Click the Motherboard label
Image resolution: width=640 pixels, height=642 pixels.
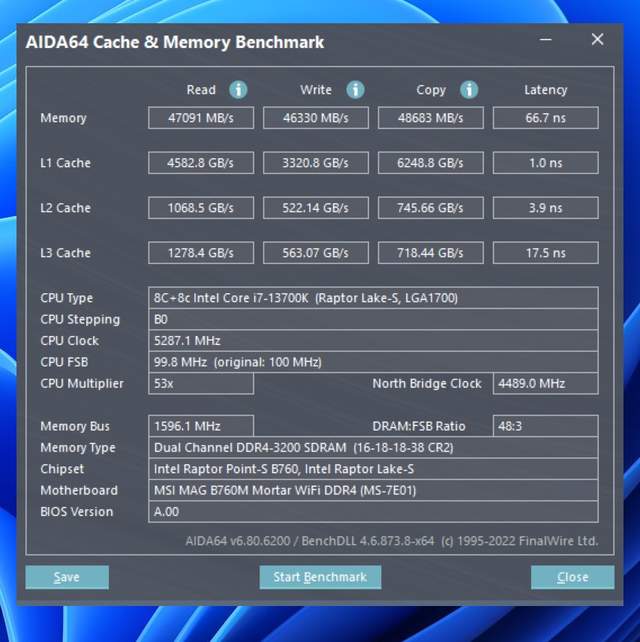[79, 491]
